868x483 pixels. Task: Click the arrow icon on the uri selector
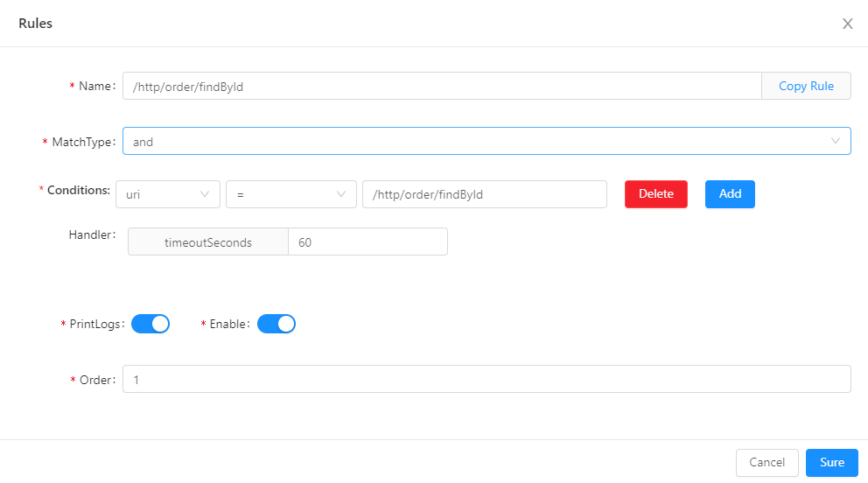click(206, 194)
